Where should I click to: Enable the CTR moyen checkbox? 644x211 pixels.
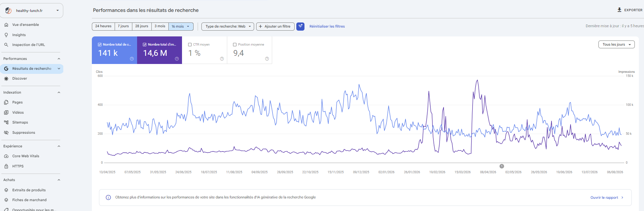(190, 45)
